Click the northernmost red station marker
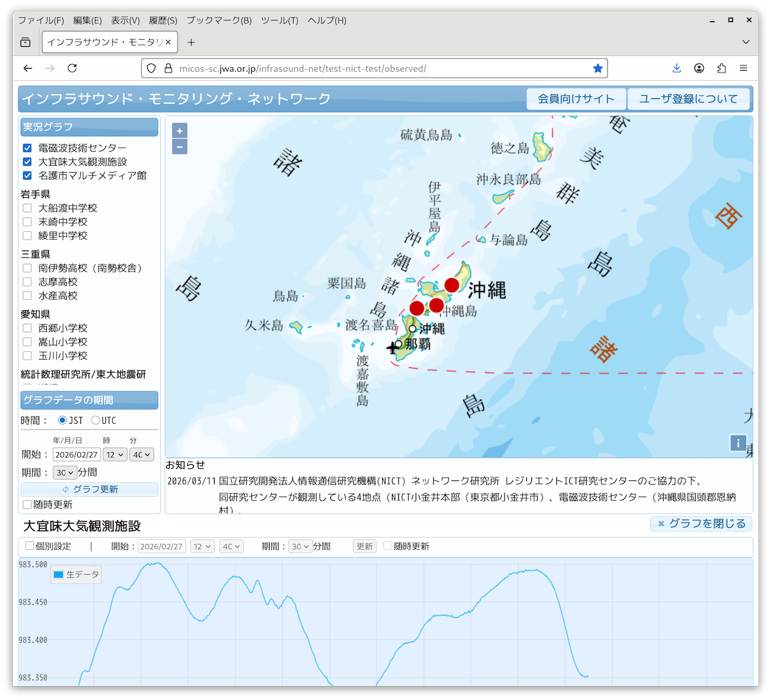The width and height of the screenshot is (771, 700). 452,284
